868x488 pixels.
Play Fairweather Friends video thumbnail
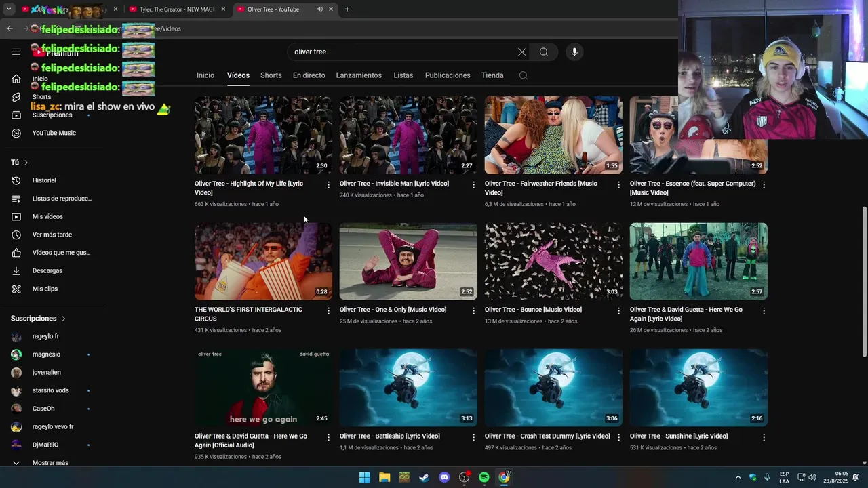pyautogui.click(x=553, y=135)
